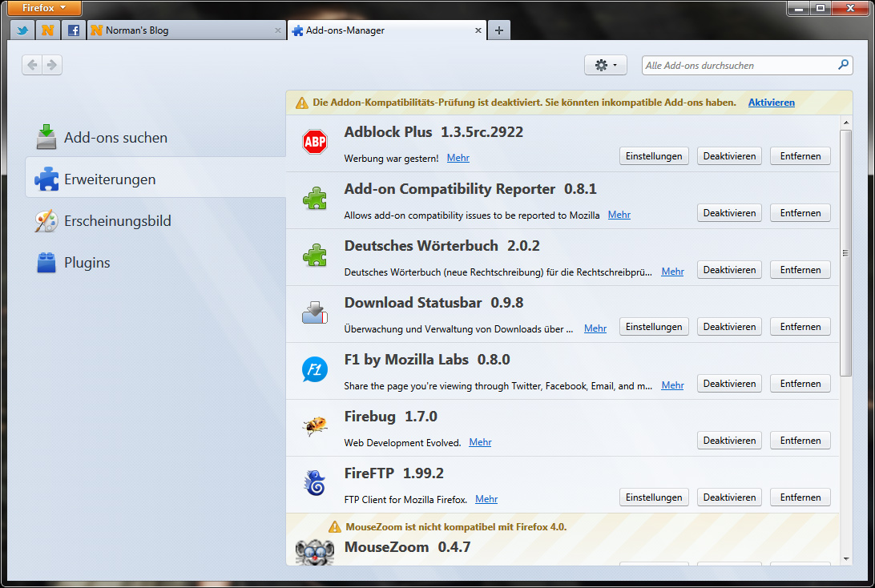
Task: Open Einstellungen for FireFTP
Action: pos(654,497)
